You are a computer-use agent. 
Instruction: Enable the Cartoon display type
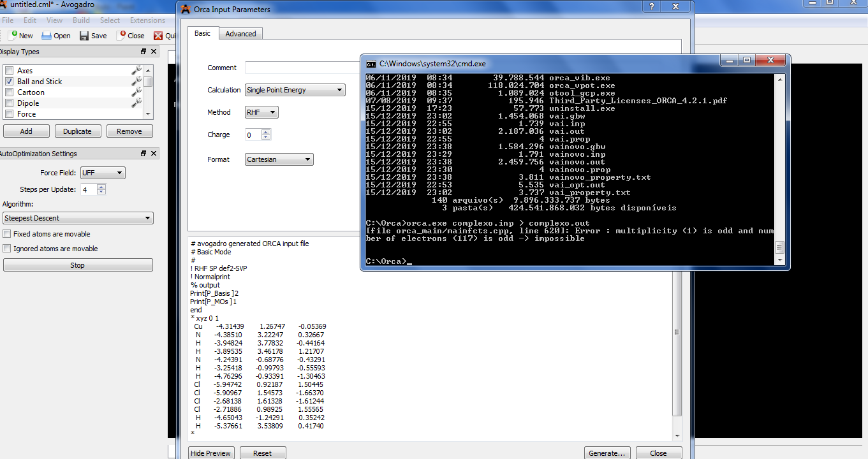[x=9, y=92]
